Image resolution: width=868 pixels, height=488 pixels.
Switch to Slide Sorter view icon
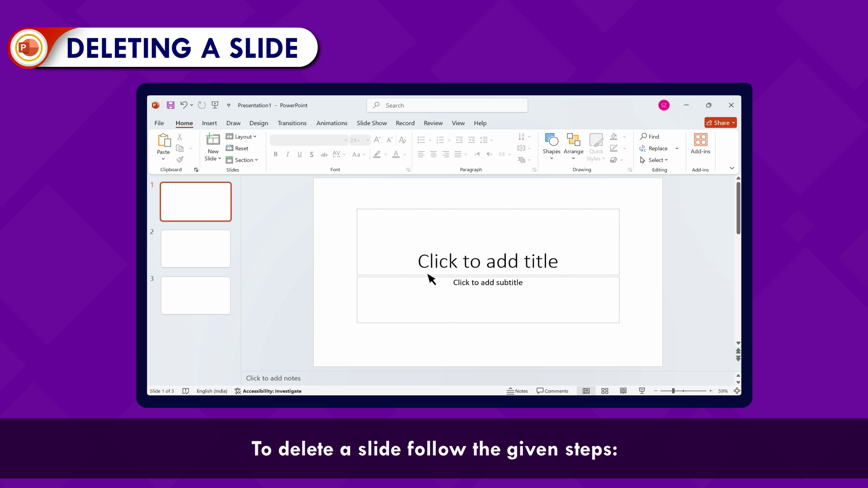tap(605, 391)
